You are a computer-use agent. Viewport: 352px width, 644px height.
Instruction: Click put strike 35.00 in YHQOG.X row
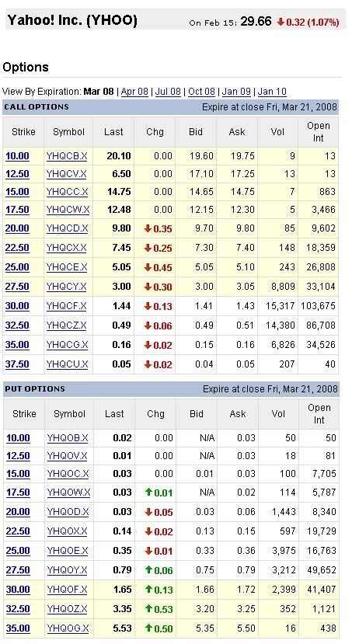[18, 628]
